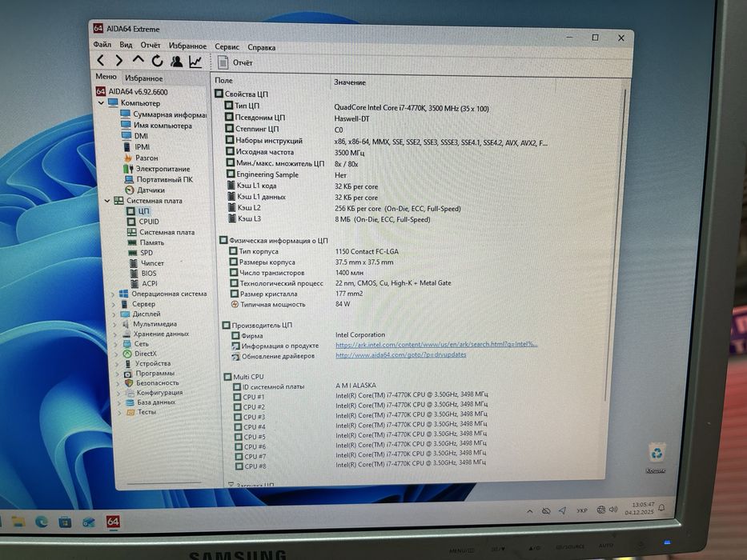Collapse the Системная плата parent node
747x560 pixels.
pyautogui.click(x=106, y=201)
